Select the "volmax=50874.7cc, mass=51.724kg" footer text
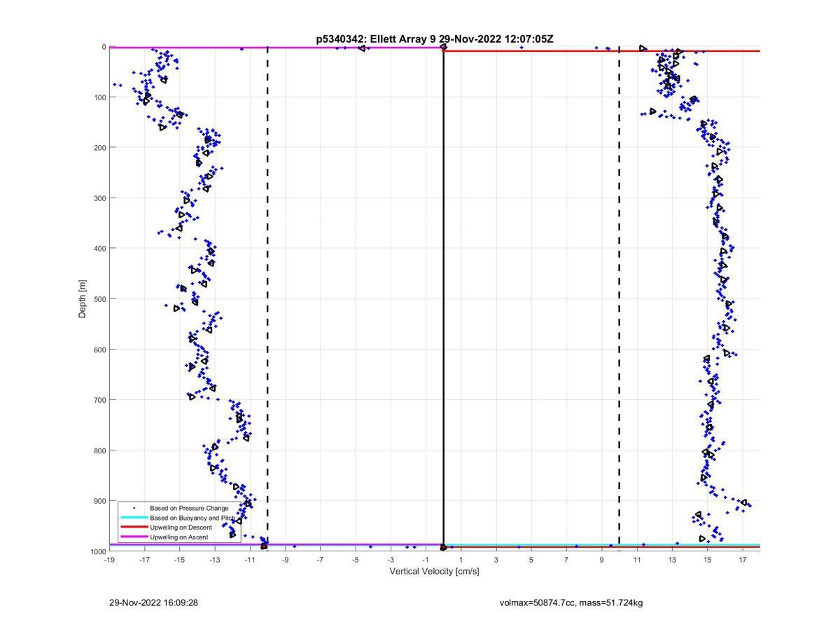Screen dimensions: 840x620 point(571,602)
